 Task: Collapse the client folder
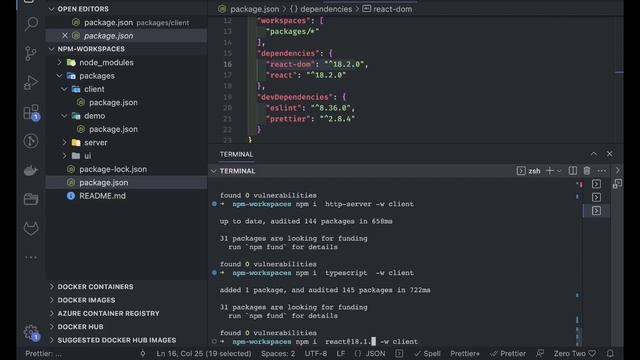[x=64, y=89]
